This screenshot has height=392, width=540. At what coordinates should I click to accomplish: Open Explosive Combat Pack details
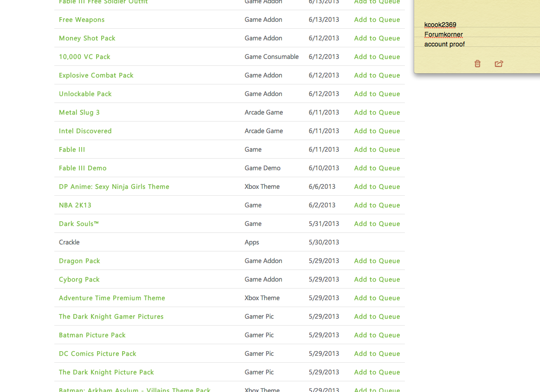point(96,75)
